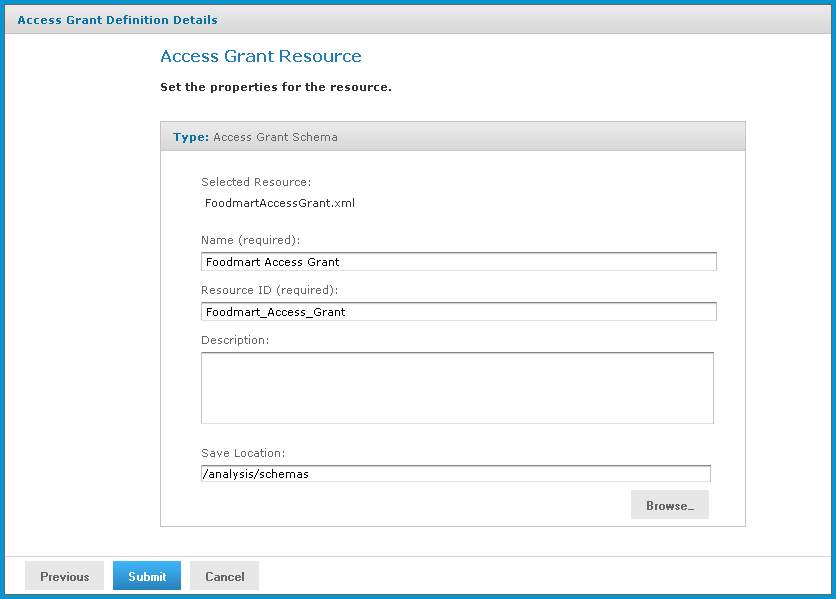
Task: Select the Save Location field
Action: (x=456, y=474)
